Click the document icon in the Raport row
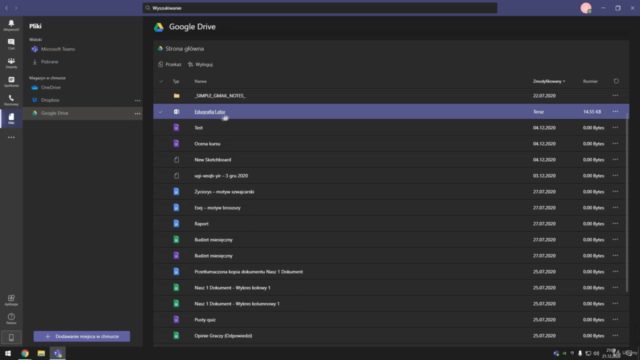The image size is (640, 360). click(x=176, y=224)
